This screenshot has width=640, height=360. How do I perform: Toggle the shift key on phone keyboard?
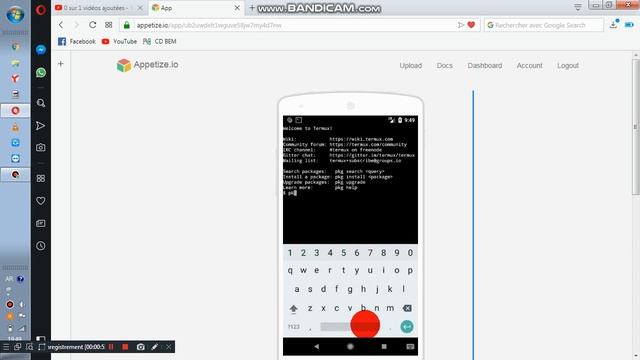[x=293, y=309]
